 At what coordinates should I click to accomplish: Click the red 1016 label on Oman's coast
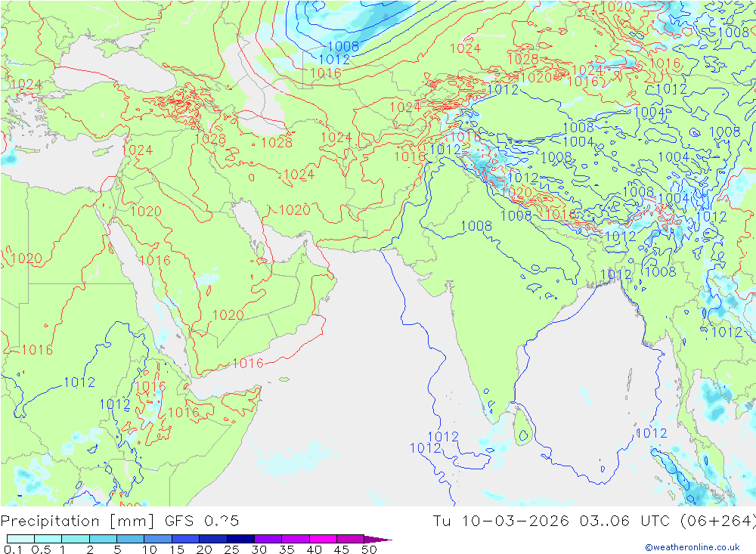248,363
